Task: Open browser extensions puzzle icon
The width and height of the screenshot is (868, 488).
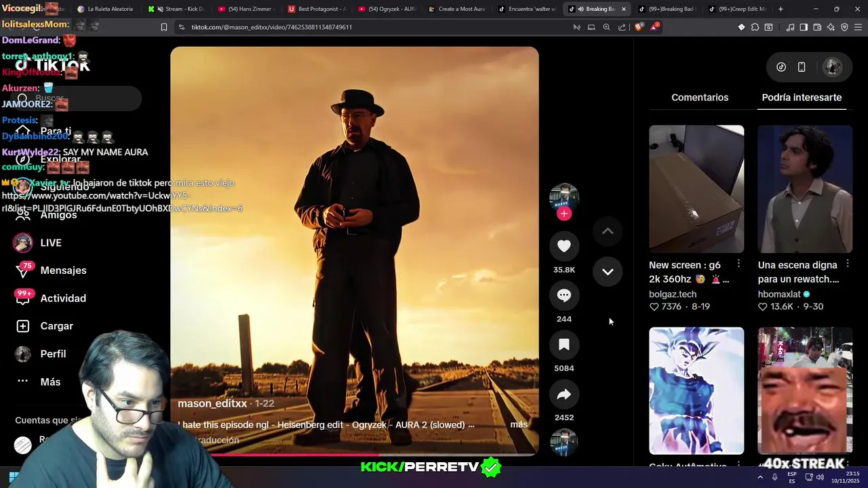Action: (x=755, y=27)
